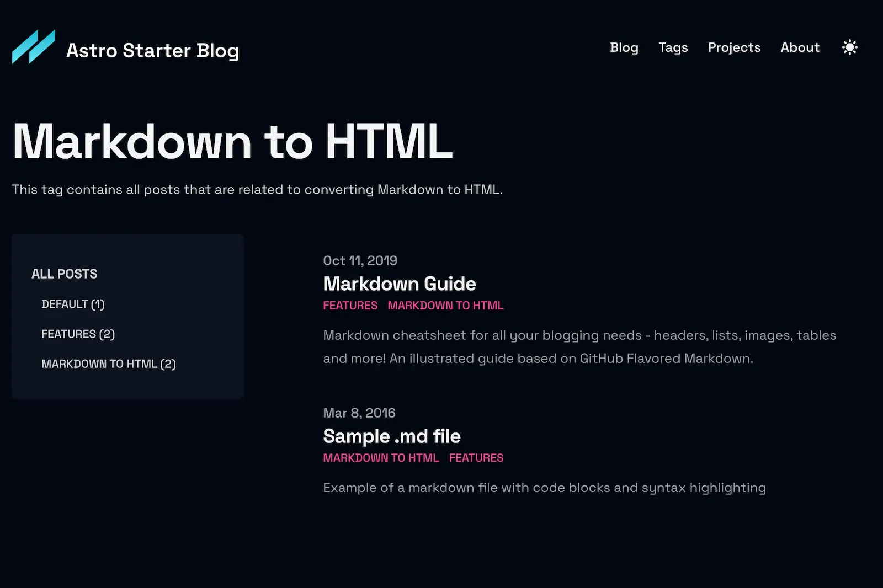
Task: Click FEATURES tag under Markdown Guide
Action: pos(350,305)
